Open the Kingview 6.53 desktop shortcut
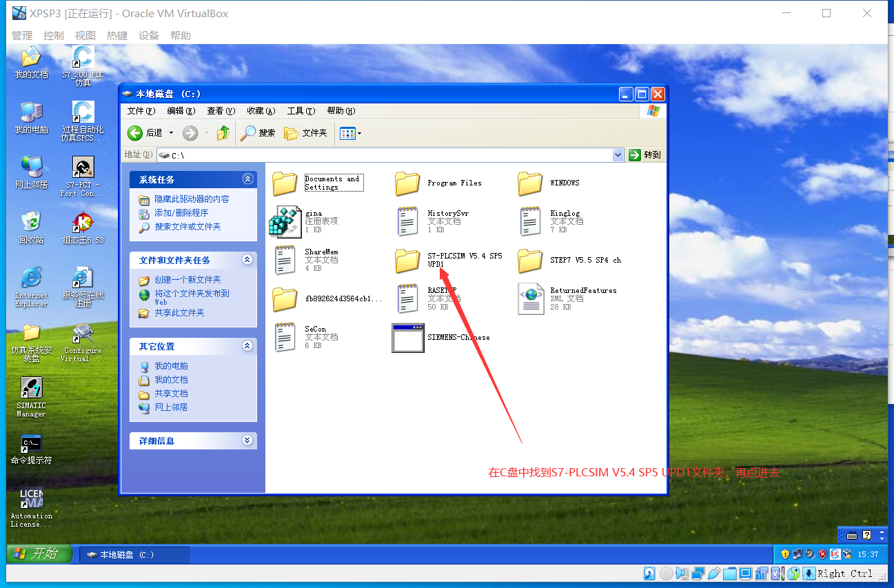Screen dimensions: 894x588 click(x=83, y=227)
